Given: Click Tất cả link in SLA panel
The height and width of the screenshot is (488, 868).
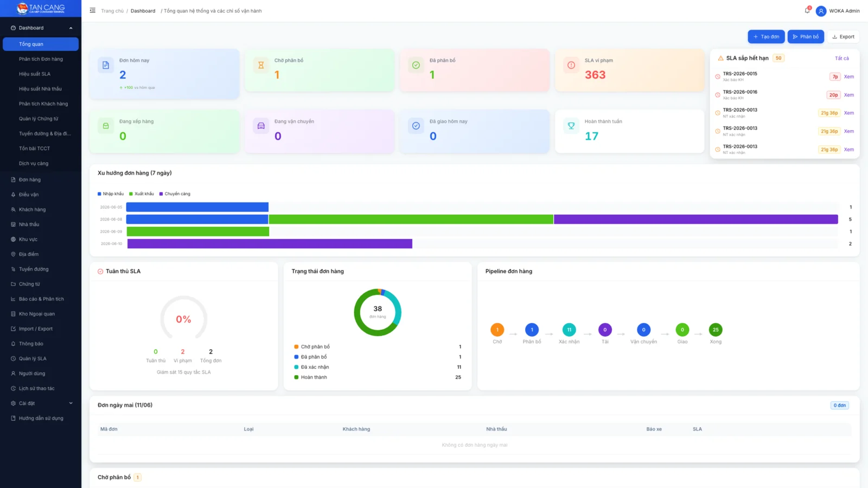Looking at the screenshot, I should point(842,58).
